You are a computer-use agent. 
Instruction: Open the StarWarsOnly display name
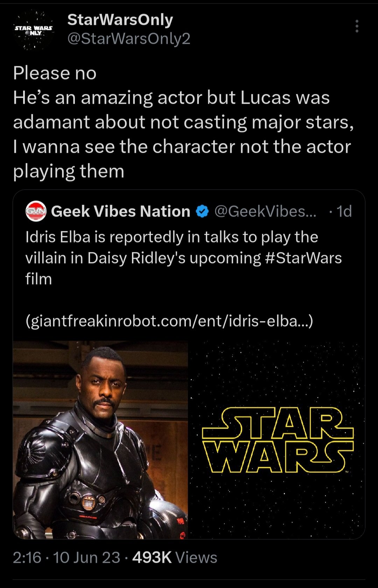click(x=120, y=20)
